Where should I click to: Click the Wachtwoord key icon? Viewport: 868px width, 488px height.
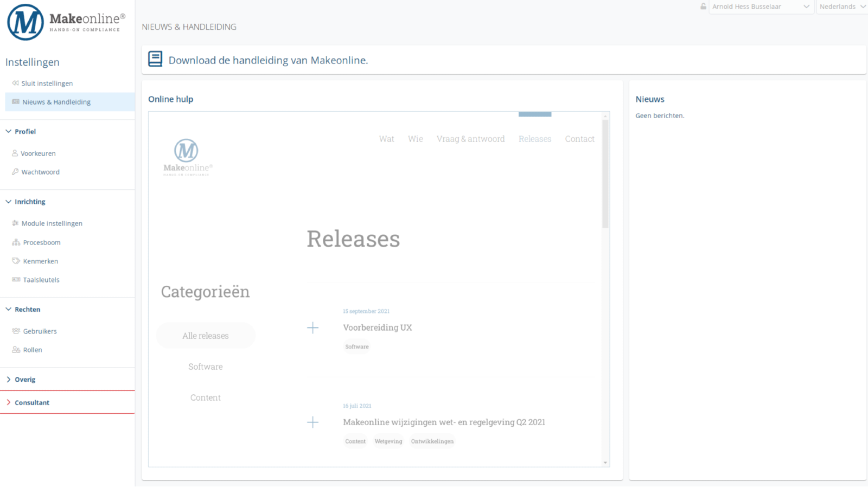click(x=15, y=172)
